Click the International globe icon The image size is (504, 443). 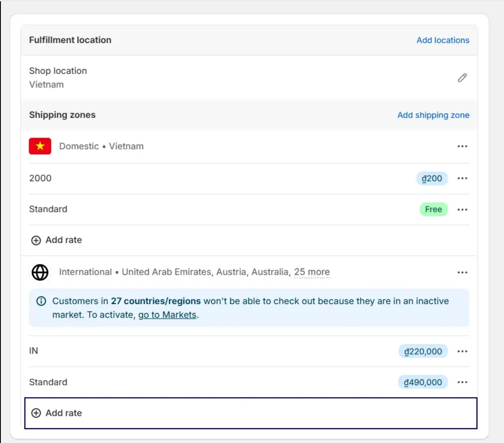coord(40,272)
